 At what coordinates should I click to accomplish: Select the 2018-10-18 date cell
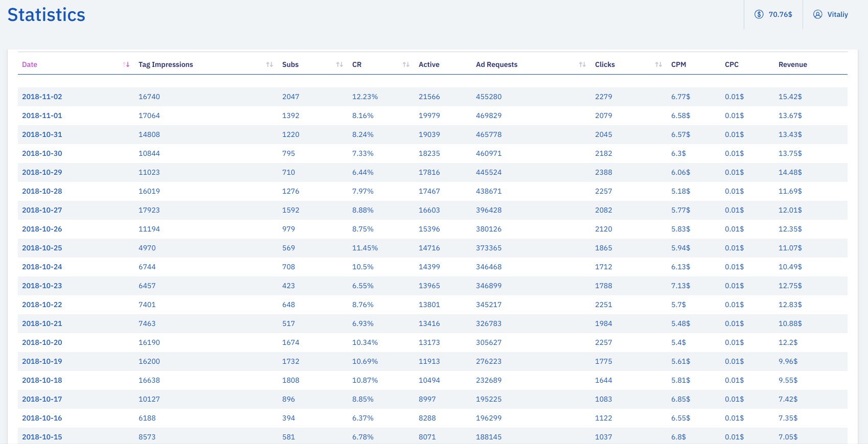pyautogui.click(x=42, y=380)
